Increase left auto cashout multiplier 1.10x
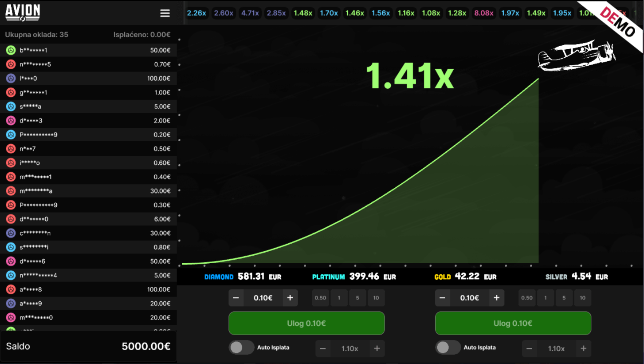The image size is (644, 364). pos(377,348)
